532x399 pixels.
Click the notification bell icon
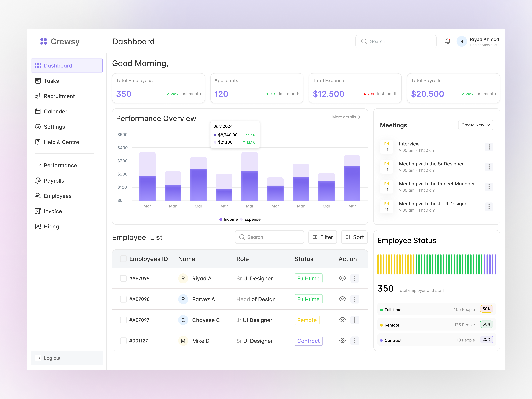point(448,41)
